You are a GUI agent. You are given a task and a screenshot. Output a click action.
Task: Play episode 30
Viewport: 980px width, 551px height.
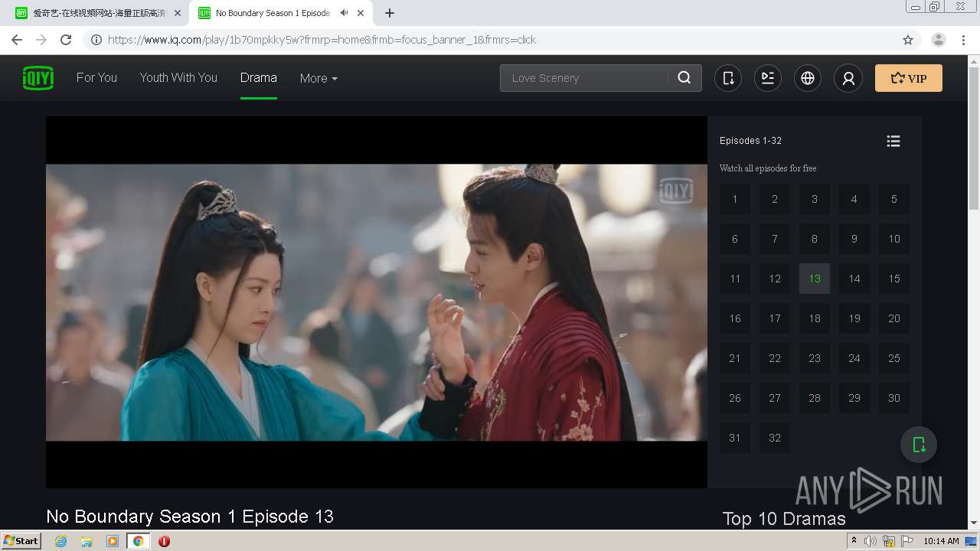[x=894, y=398]
